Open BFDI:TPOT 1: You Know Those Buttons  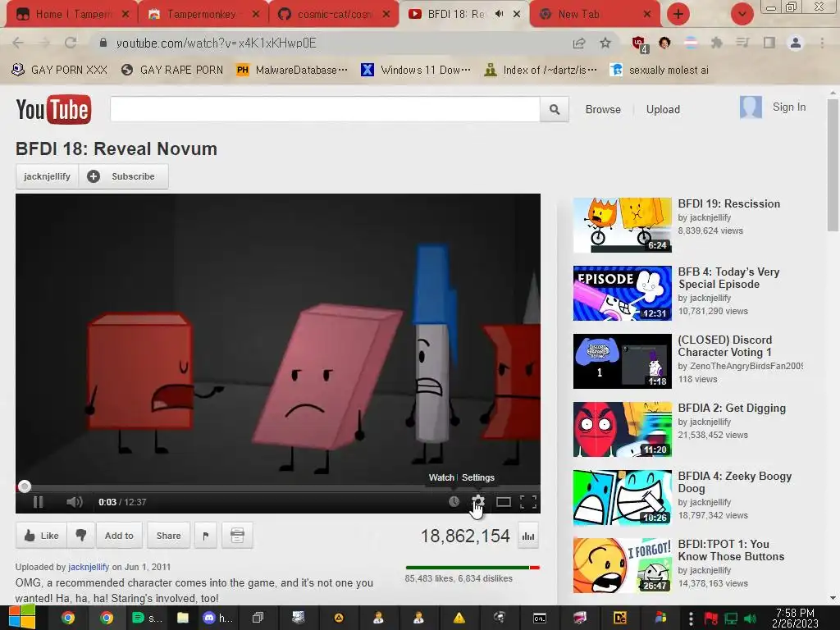(731, 550)
